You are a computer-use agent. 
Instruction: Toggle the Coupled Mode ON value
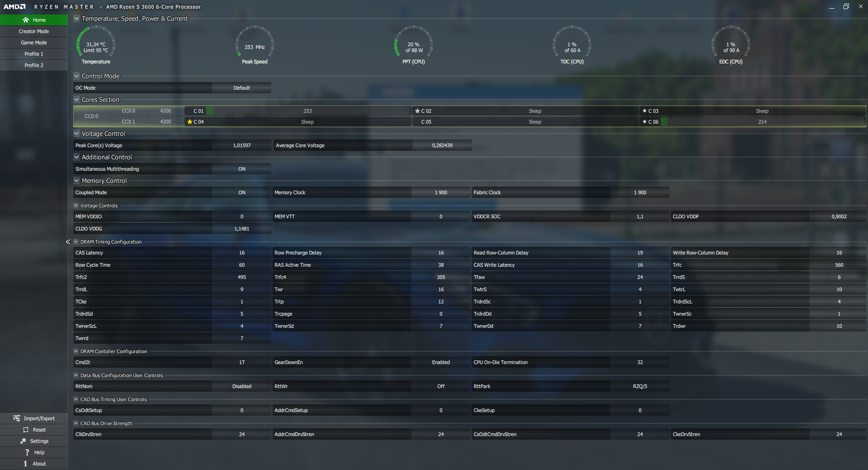coord(242,192)
